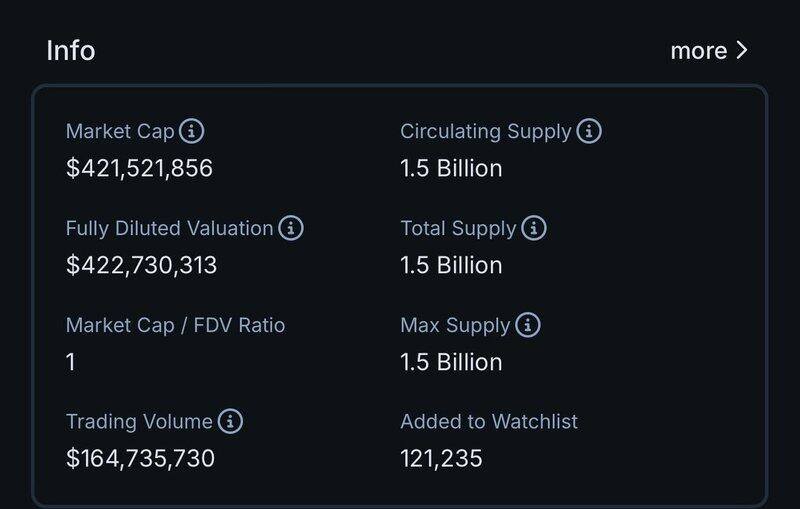Screen dimensions: 800x509
Task: Click the Trading Volume label text
Action: (x=139, y=422)
